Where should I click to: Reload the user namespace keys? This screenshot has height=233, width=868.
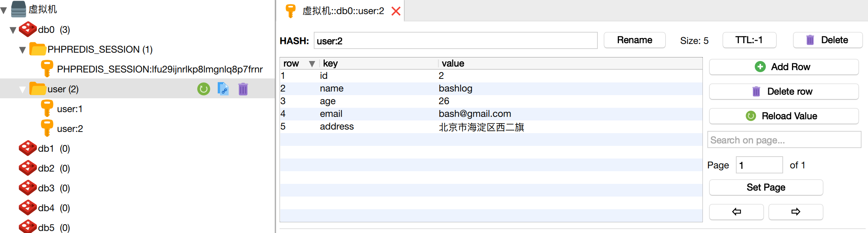(x=204, y=89)
